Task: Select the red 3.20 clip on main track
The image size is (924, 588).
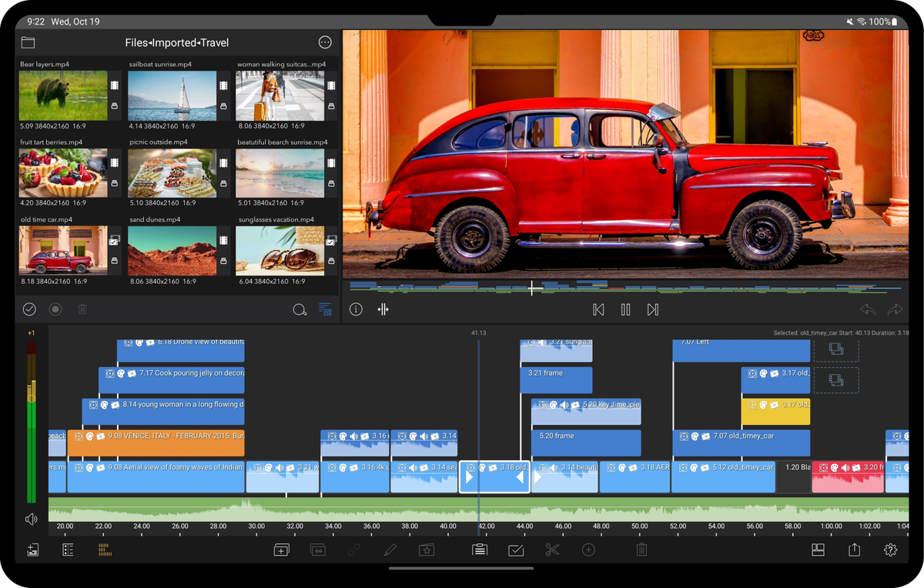Action: pos(848,477)
